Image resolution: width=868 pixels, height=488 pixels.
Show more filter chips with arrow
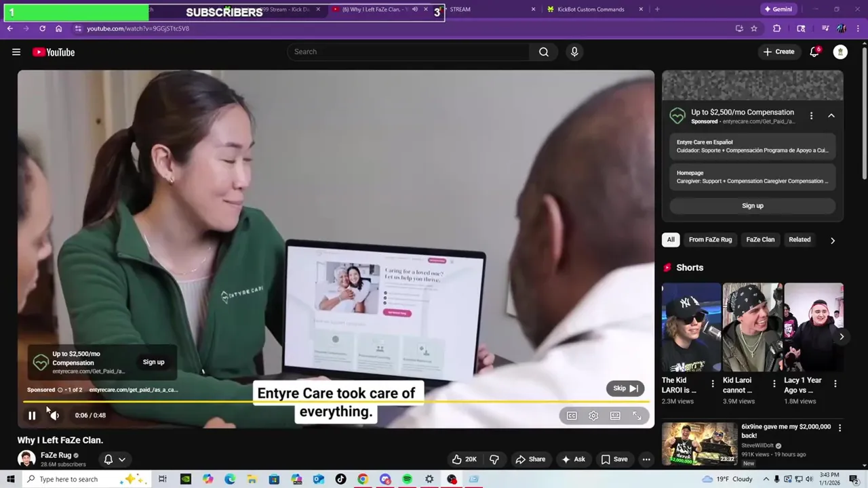point(833,240)
